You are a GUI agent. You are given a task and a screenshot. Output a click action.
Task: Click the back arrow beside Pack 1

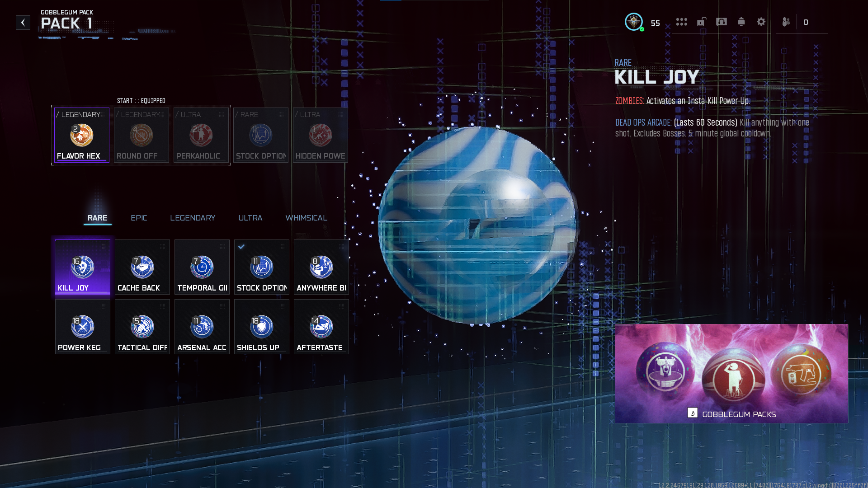[x=23, y=23]
